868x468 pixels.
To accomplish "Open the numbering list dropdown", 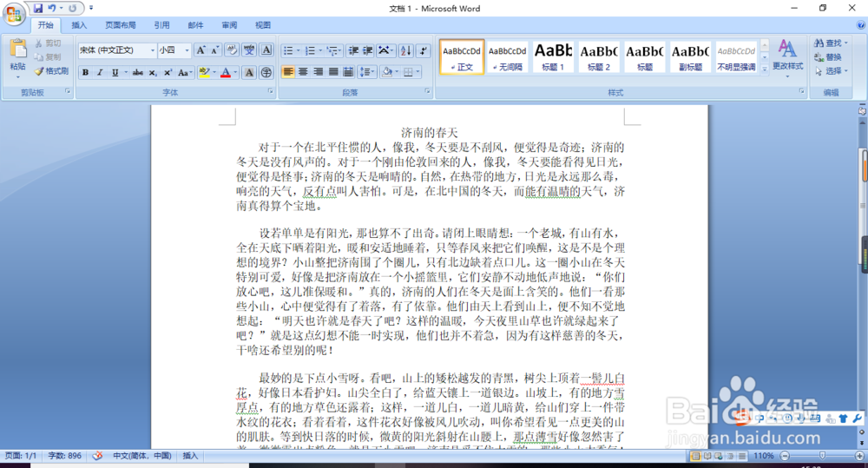I will [x=320, y=50].
